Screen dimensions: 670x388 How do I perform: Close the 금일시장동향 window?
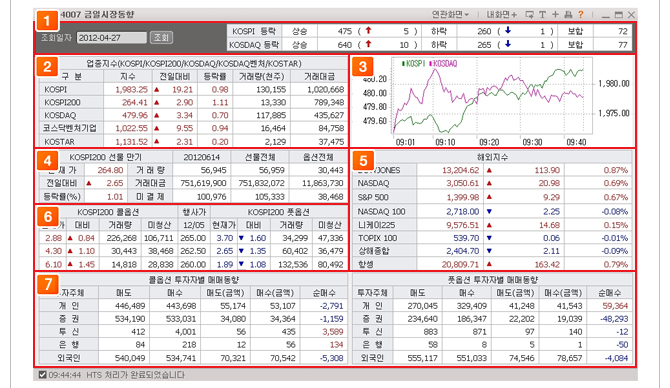631,15
